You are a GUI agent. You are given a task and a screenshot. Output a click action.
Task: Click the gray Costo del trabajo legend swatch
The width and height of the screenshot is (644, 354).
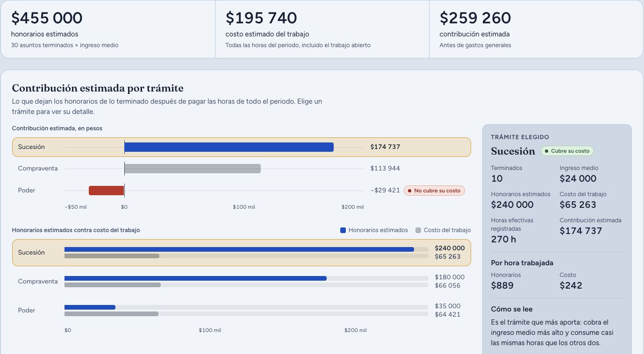418,230
